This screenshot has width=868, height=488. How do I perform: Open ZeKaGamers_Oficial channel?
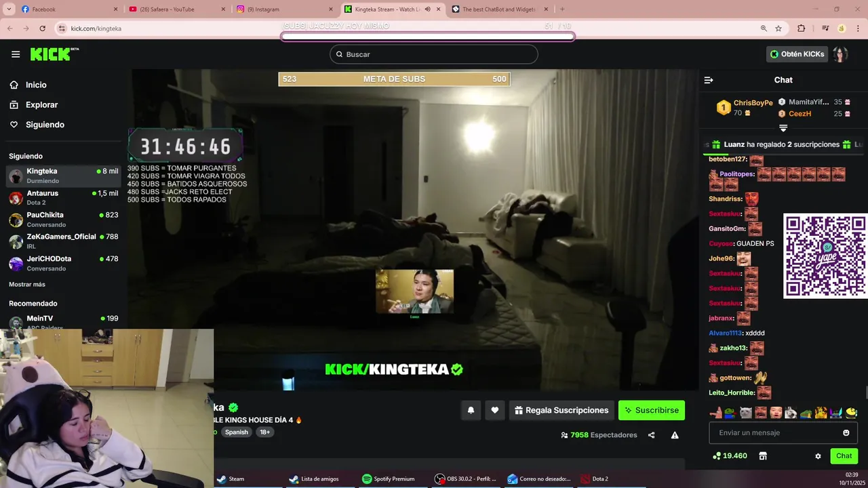pos(63,241)
